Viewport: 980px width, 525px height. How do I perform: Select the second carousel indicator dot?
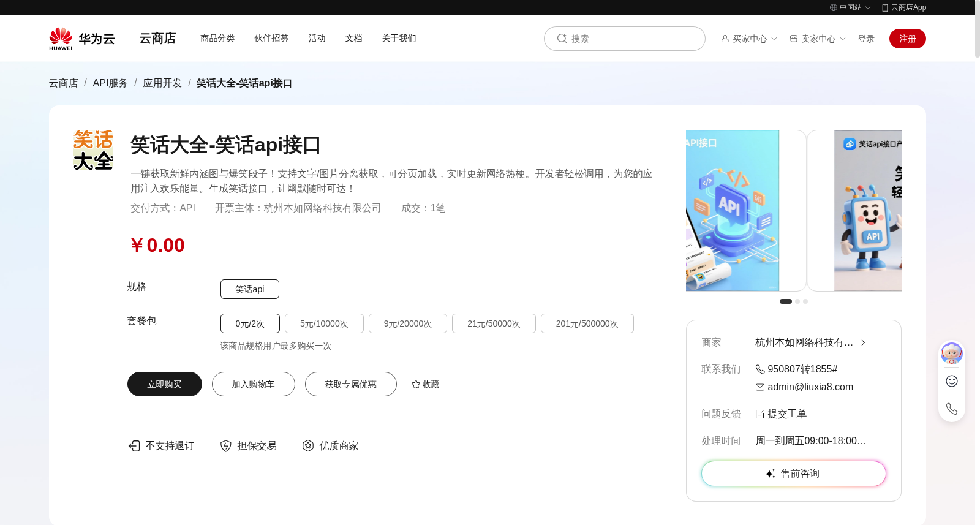point(797,301)
